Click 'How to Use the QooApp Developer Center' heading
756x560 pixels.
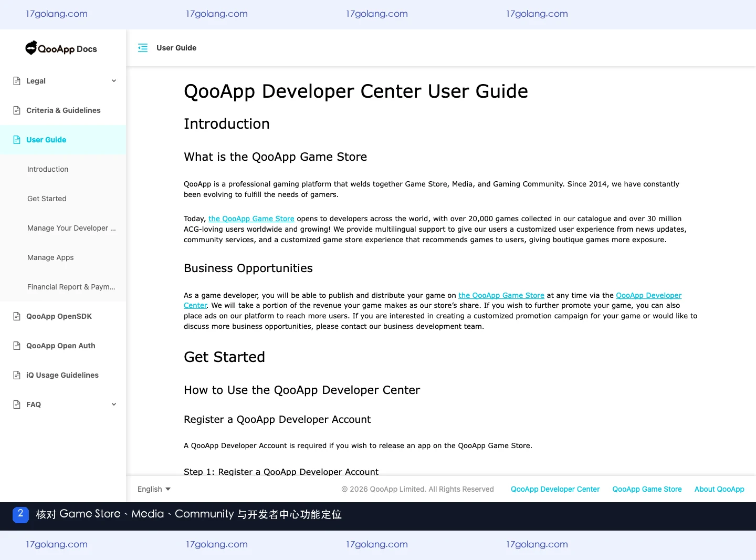tap(302, 390)
